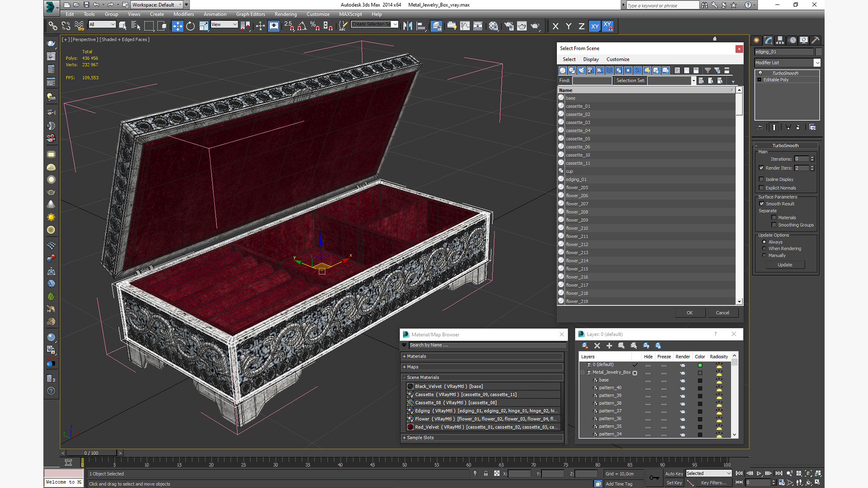Click the Mirror tool icon

[407, 26]
